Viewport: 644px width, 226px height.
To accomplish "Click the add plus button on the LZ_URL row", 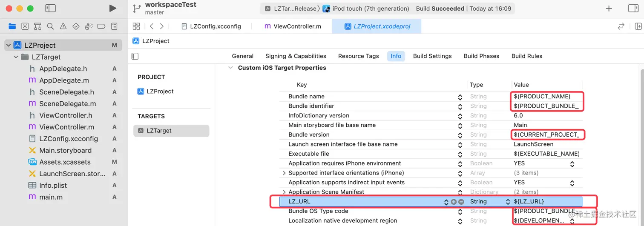I will pyautogui.click(x=454, y=202).
